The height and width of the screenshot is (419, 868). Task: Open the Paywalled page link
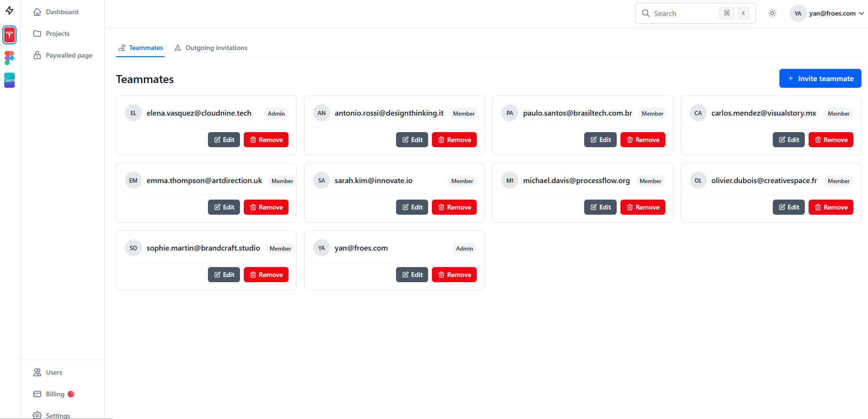click(69, 55)
